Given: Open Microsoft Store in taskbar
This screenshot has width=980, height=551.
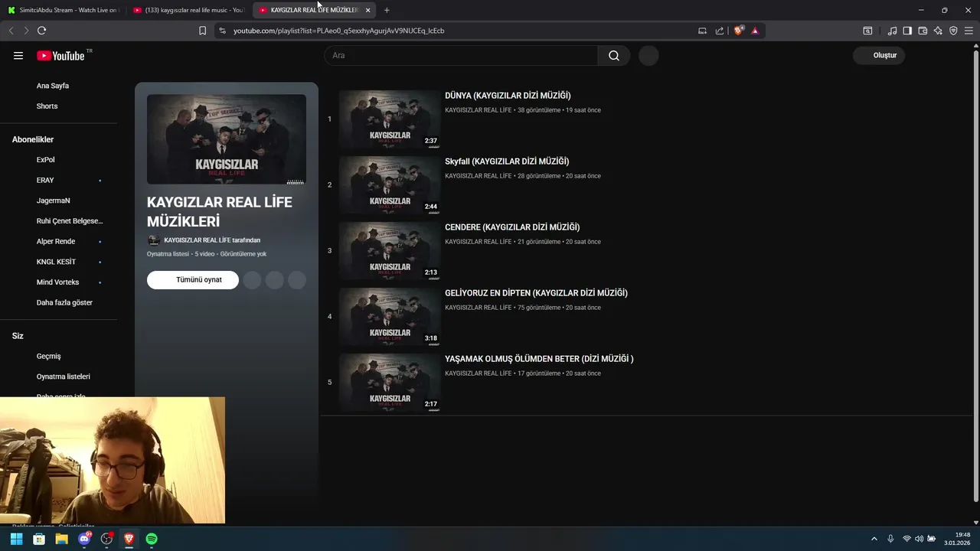Looking at the screenshot, I should (x=39, y=539).
